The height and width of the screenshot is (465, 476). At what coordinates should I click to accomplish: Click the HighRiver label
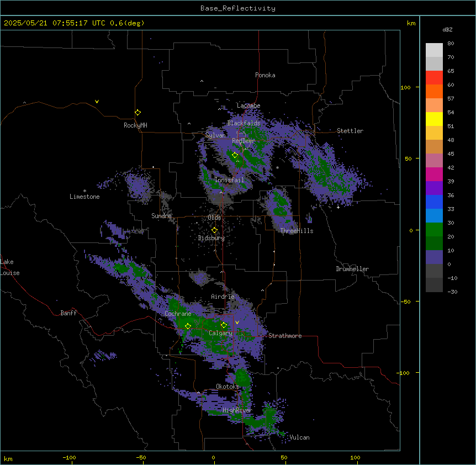click(237, 410)
